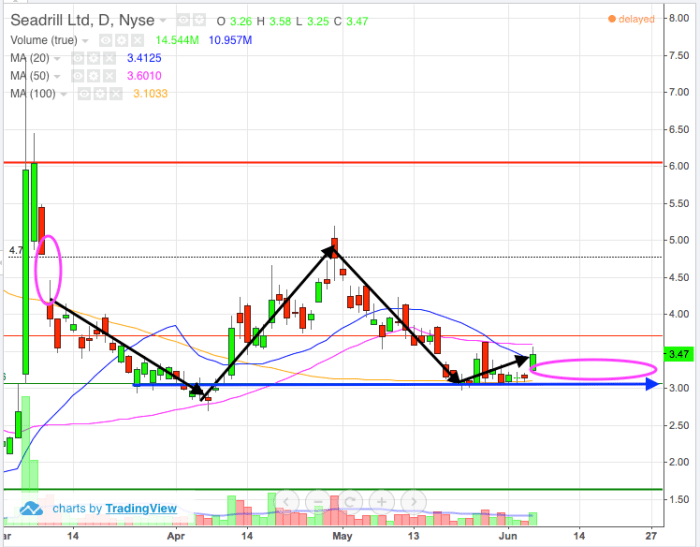The image size is (700, 547).
Task: Toggle visibility eye for Seadrill Ltd series
Action: pos(183,20)
